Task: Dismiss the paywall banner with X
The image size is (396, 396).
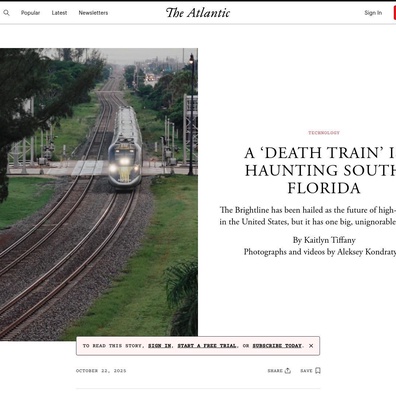Action: [x=311, y=346]
